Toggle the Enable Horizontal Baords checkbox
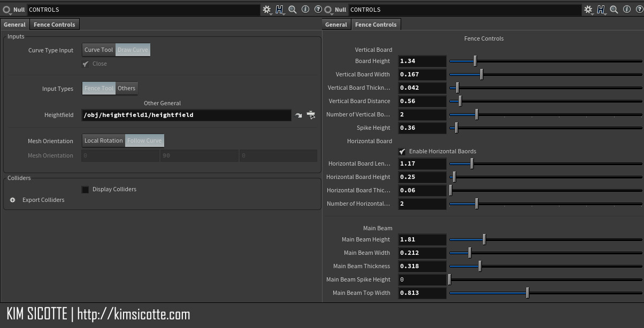644x328 pixels. 402,152
